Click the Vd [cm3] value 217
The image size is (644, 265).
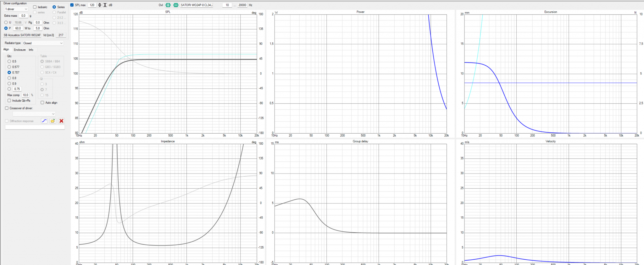(x=61, y=35)
